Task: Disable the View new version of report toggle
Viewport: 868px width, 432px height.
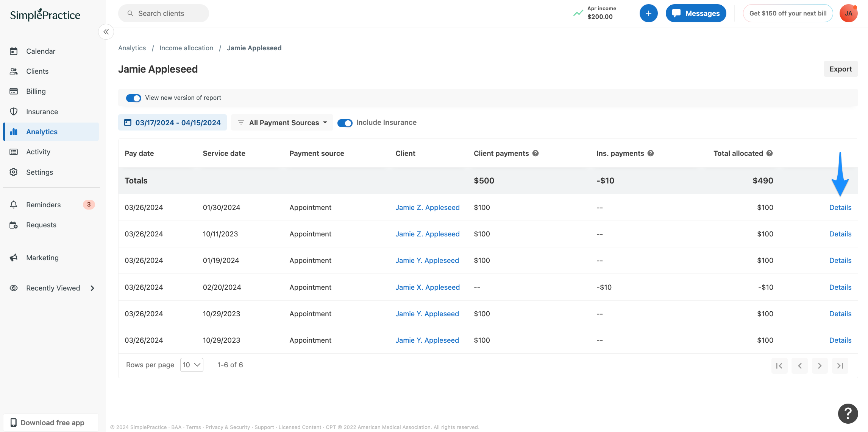Action: click(x=133, y=98)
